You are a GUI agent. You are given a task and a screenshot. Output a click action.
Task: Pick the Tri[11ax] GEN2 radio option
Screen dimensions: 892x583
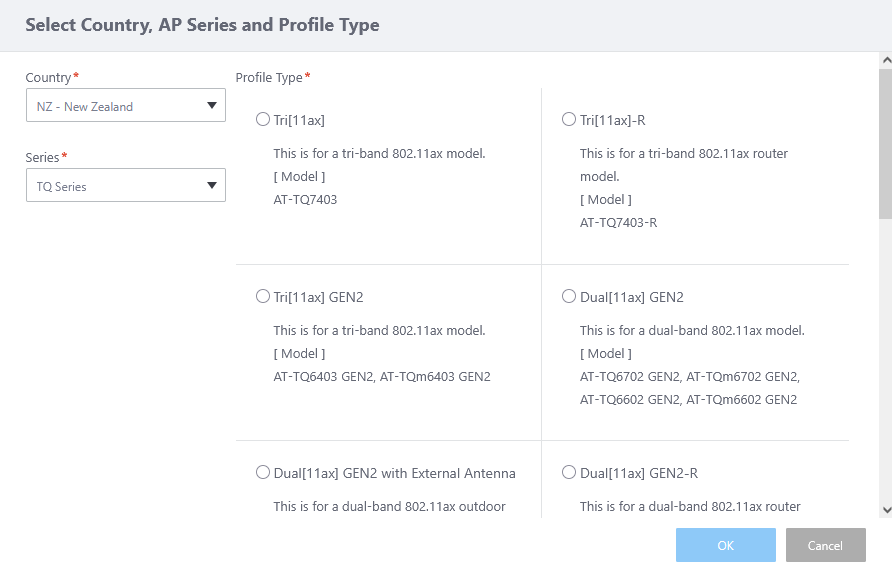[263, 297]
